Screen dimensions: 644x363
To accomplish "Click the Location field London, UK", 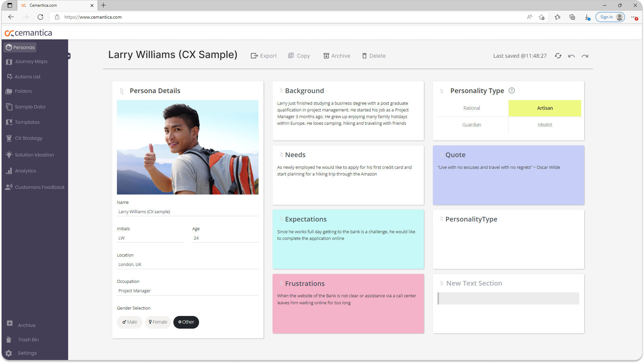I will pos(188,265).
